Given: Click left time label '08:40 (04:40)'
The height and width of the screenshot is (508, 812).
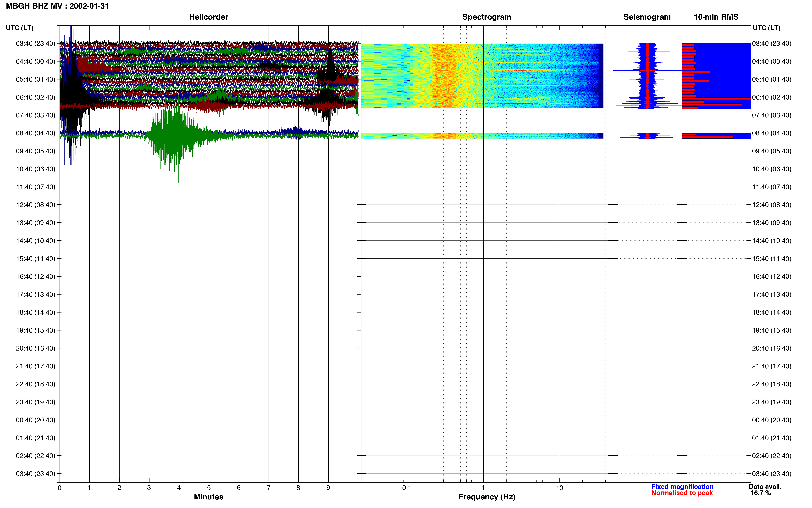Looking at the screenshot, I should pos(36,133).
